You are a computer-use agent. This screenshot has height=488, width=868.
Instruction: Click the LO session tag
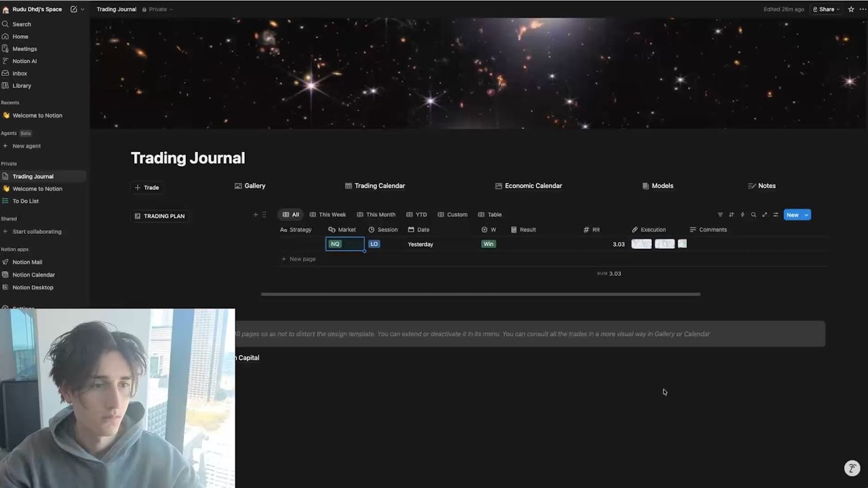point(374,244)
